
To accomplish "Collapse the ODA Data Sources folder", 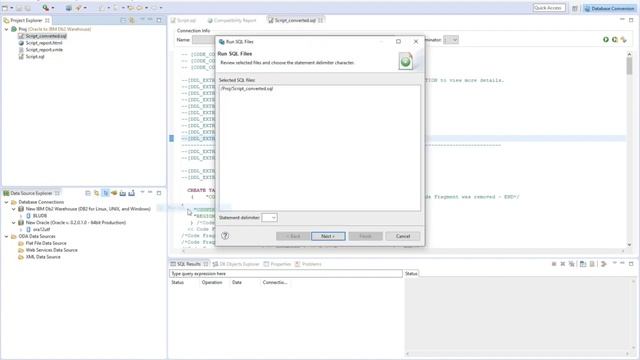I will (7, 236).
